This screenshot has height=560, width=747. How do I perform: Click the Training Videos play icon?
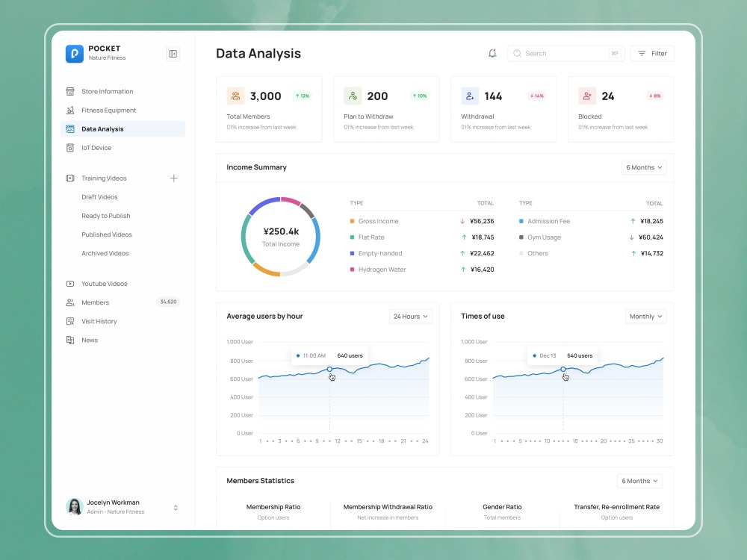pos(69,178)
